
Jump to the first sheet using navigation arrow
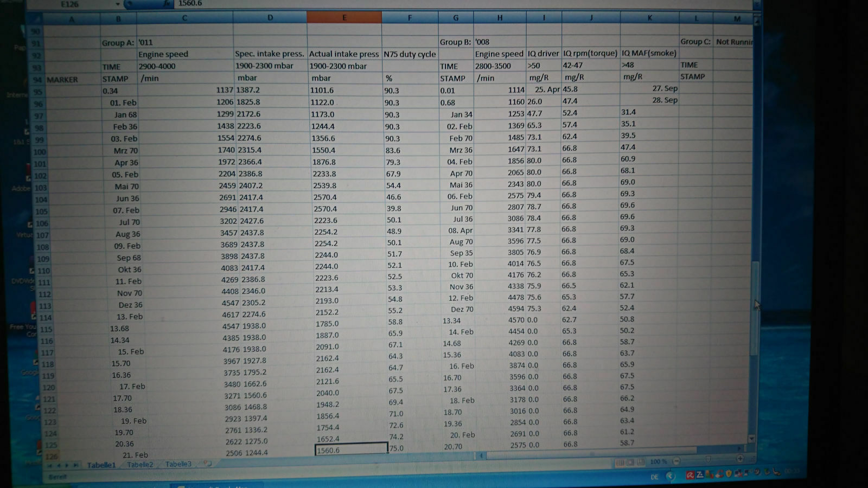click(50, 465)
